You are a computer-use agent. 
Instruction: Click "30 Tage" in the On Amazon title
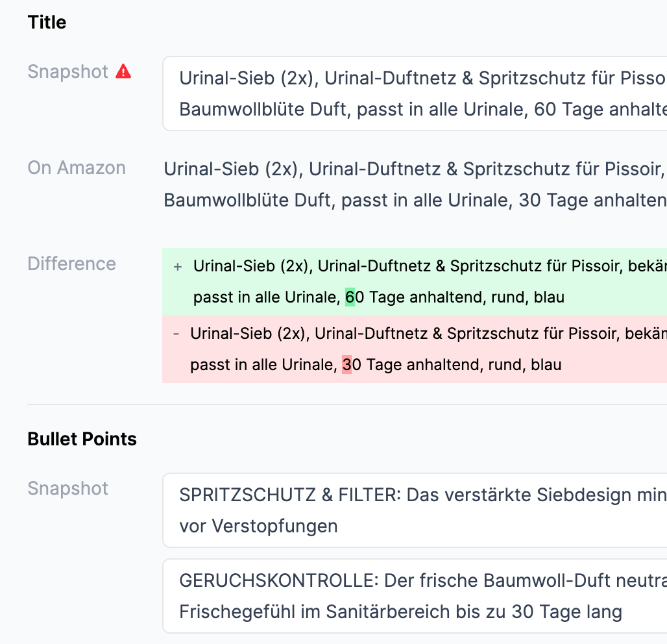tap(546, 200)
